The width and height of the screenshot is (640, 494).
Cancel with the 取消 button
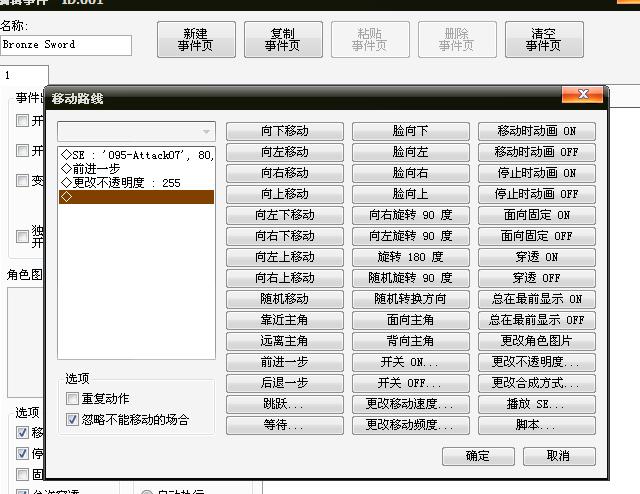point(559,456)
